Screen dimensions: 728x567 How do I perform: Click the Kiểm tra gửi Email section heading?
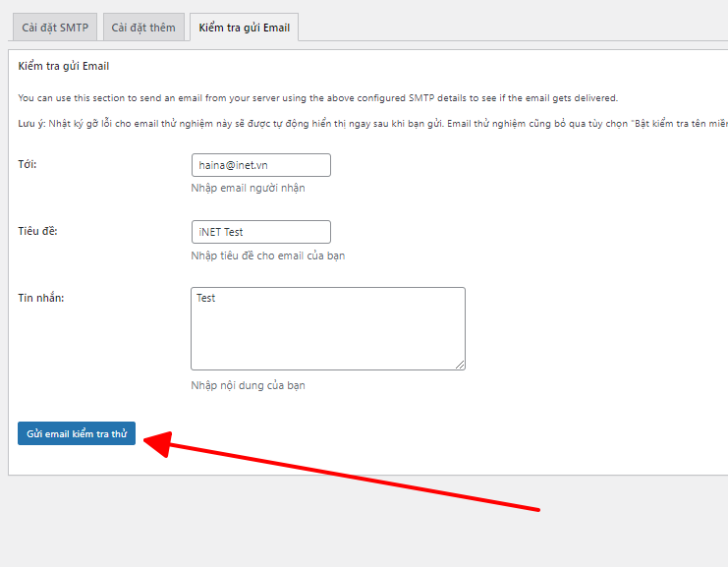[64, 66]
